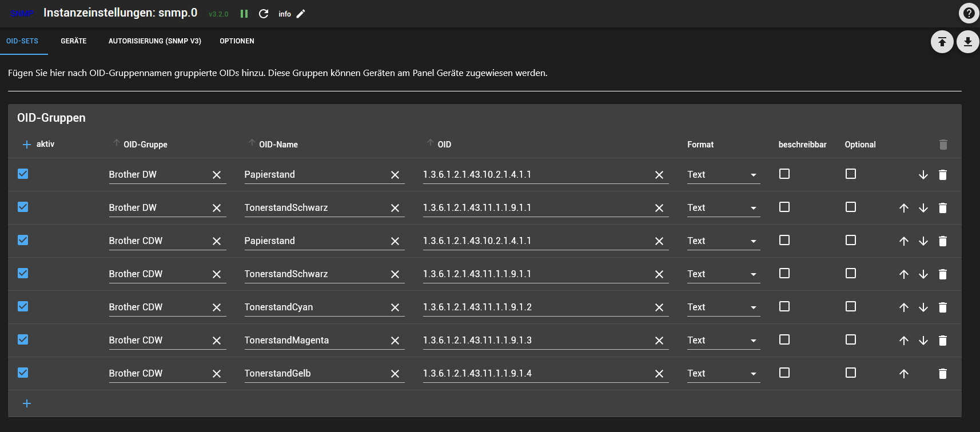Open Format dropdown for TonerstandGelb

pos(723,374)
